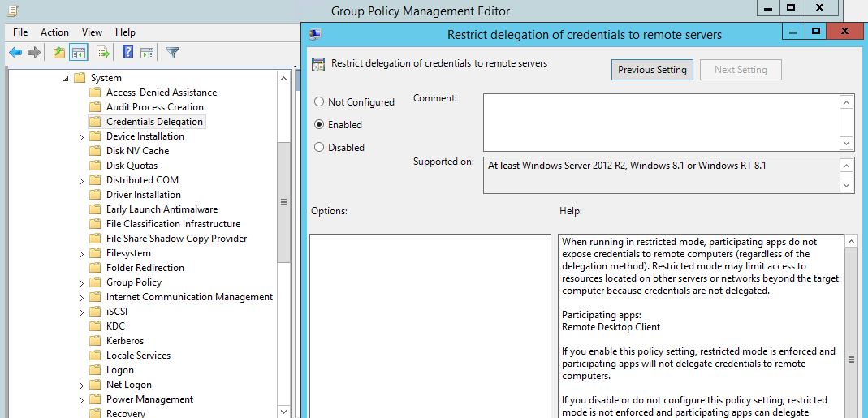Click the Early Launch Antimalware folder icon
Viewport: 868px width, 418px height.
[95, 209]
